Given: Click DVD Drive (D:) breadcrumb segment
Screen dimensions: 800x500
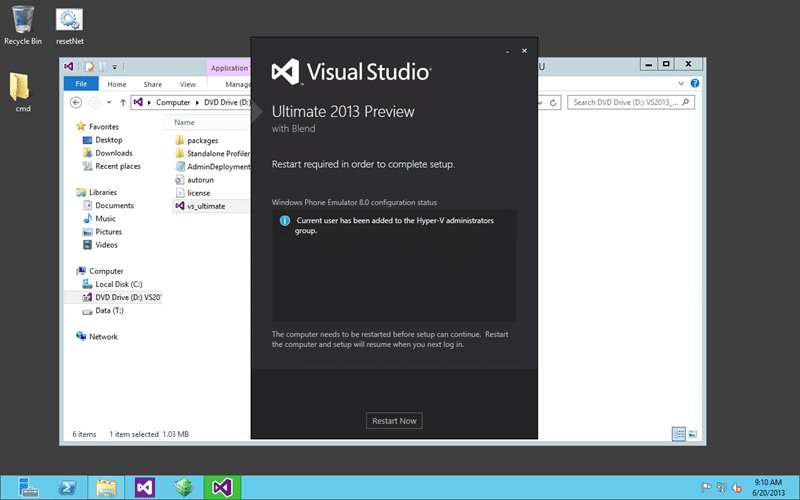Looking at the screenshot, I should coord(227,102).
